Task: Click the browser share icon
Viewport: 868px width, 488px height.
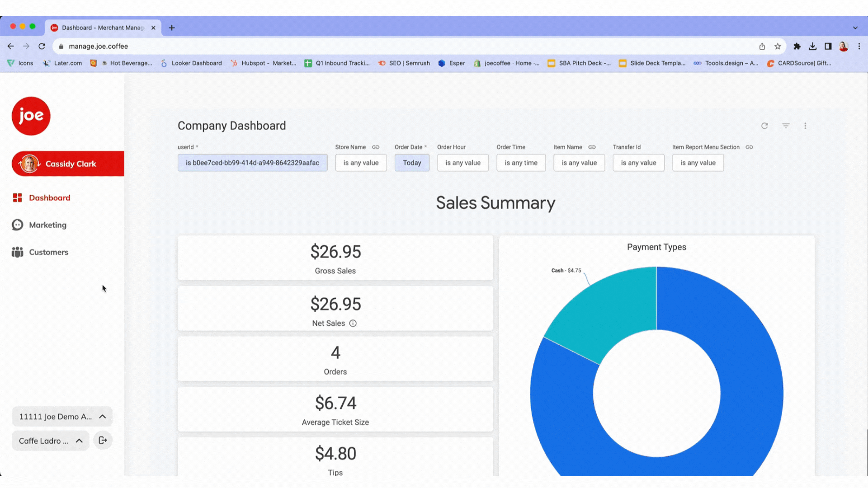Action: point(762,46)
